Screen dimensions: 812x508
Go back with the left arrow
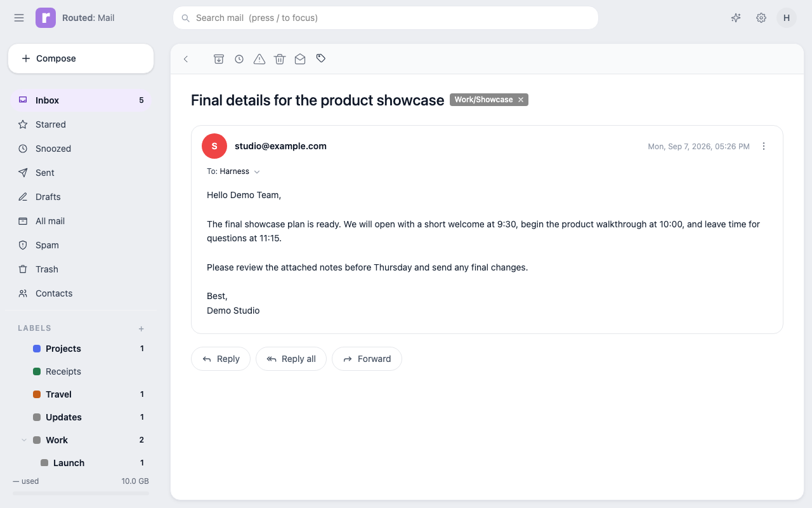click(186, 59)
